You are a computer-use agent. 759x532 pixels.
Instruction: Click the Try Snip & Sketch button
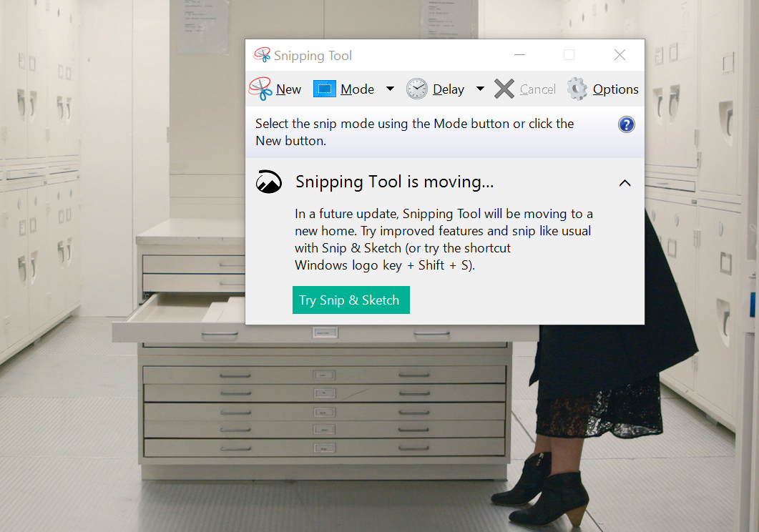click(351, 300)
